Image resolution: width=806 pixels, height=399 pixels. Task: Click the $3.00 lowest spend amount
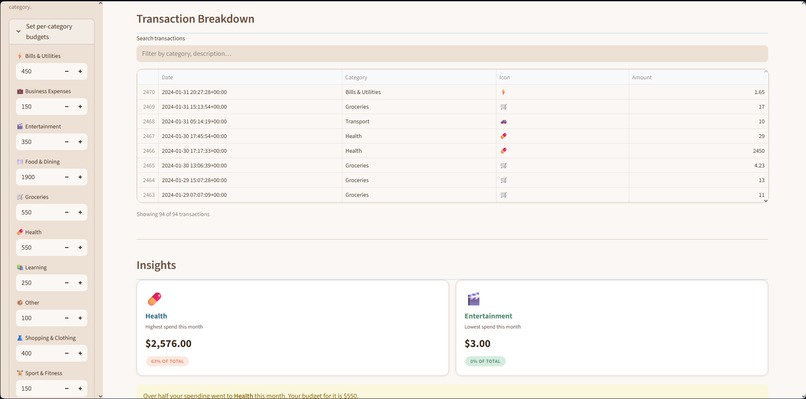tap(478, 343)
